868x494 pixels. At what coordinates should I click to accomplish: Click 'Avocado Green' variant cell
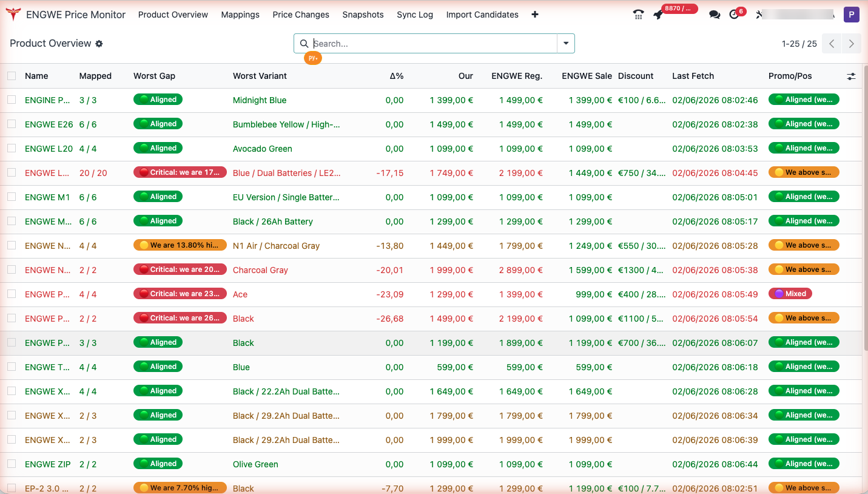[x=263, y=149]
